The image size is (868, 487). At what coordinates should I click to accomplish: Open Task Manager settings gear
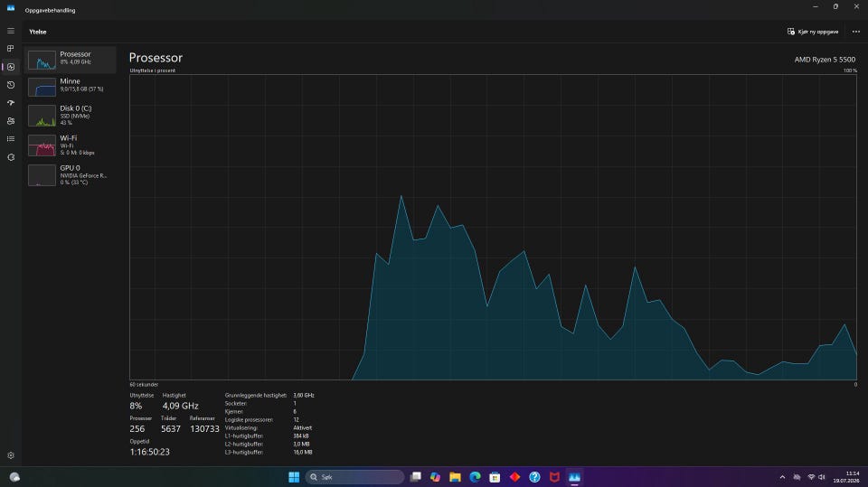(11, 455)
